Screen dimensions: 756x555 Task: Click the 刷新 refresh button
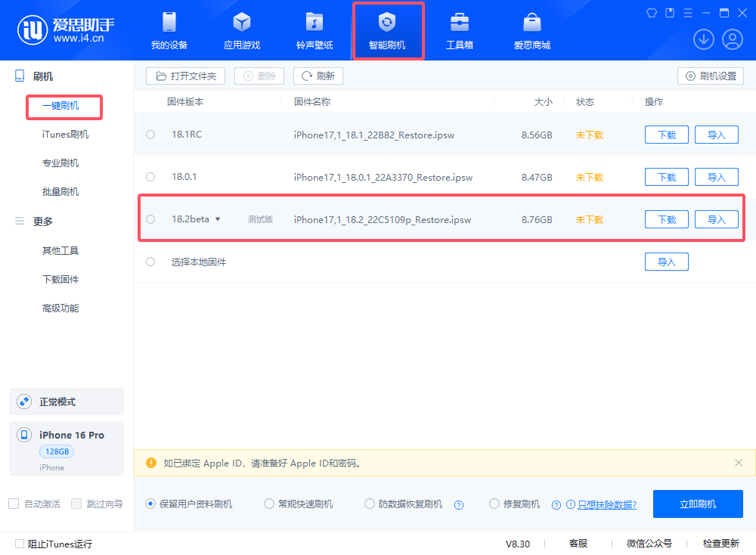(x=318, y=76)
